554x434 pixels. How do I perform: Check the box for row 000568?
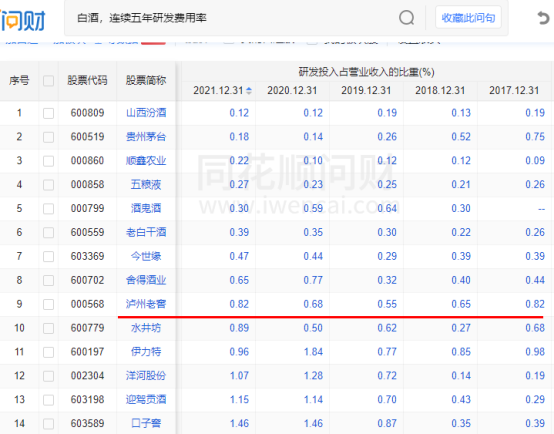[48, 304]
